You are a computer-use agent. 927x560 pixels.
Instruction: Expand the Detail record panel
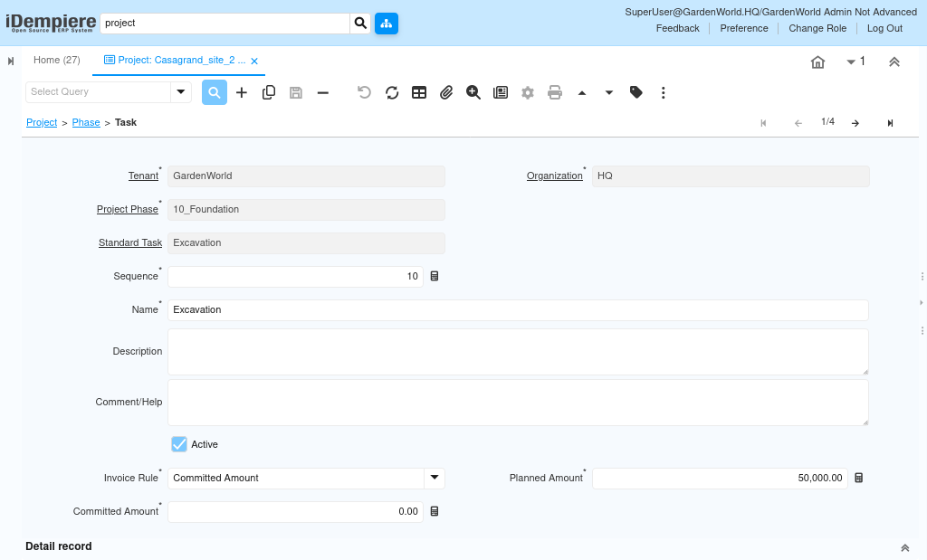point(904,547)
